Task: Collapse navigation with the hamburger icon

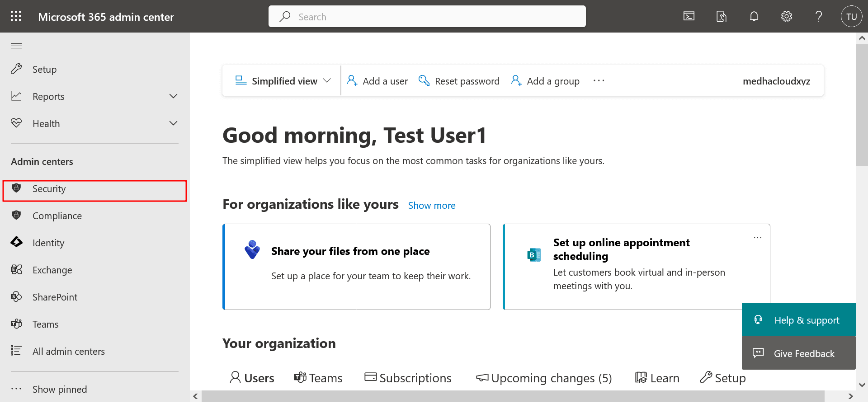Action: click(x=16, y=46)
